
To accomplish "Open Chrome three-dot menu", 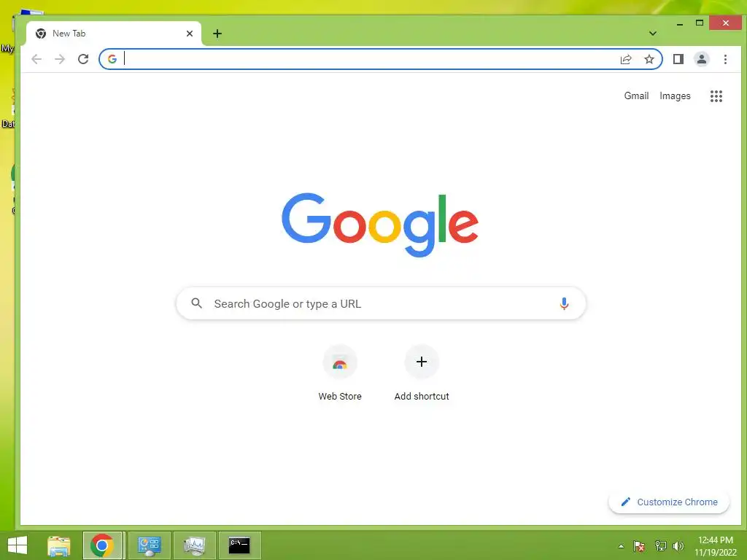I will tap(725, 59).
